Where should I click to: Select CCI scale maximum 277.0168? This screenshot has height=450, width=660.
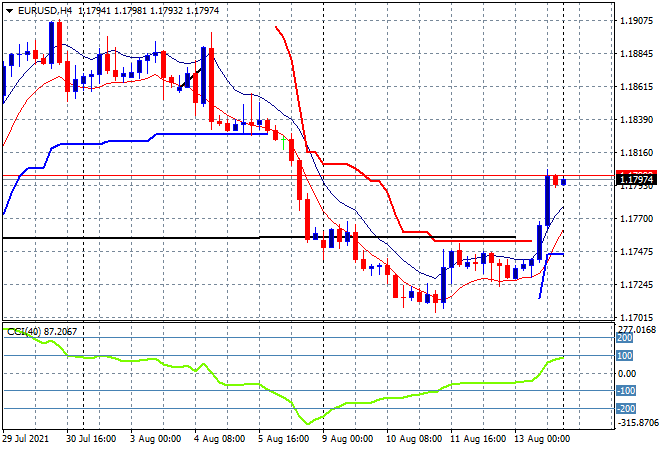pyautogui.click(x=637, y=330)
